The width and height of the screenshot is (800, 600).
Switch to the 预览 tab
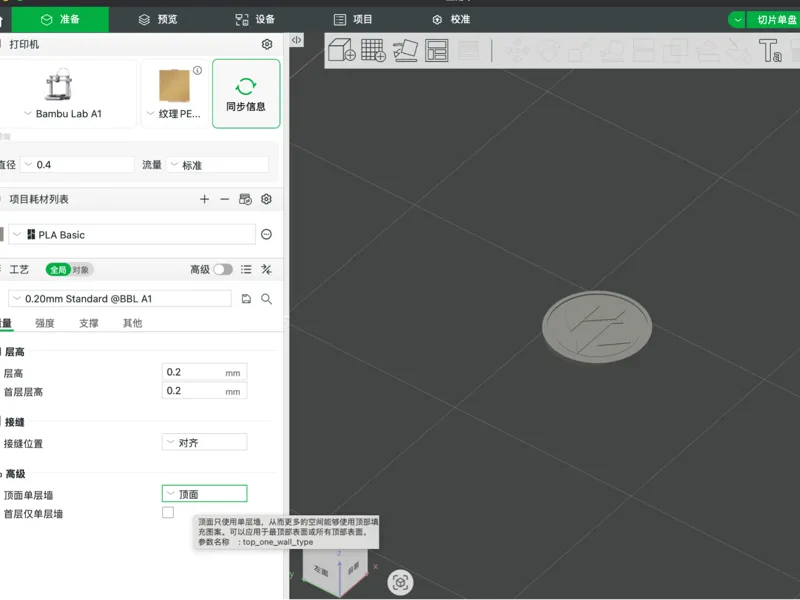pos(158,19)
